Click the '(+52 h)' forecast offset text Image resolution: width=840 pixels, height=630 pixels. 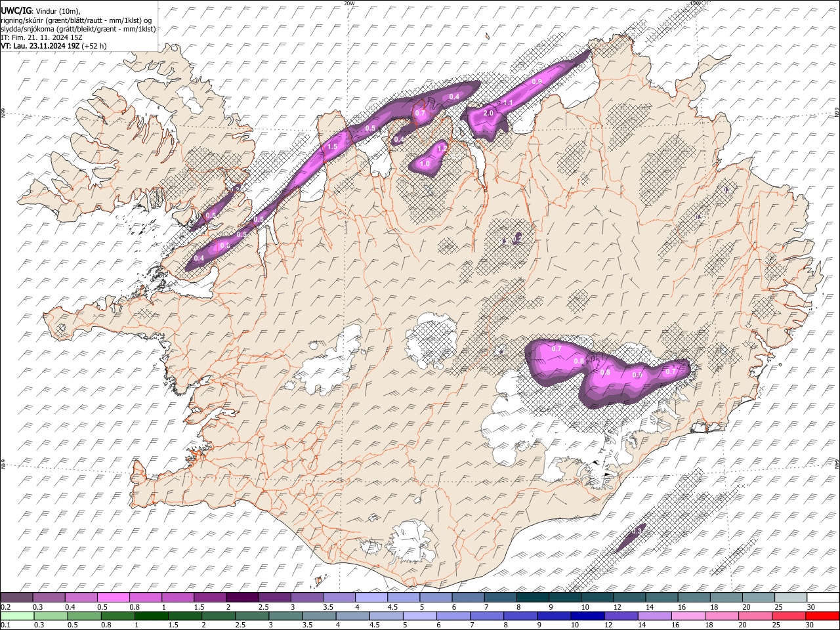tap(94, 46)
